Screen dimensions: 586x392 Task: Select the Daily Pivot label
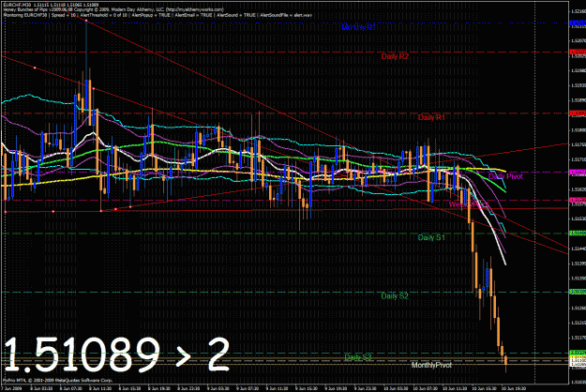coord(505,176)
